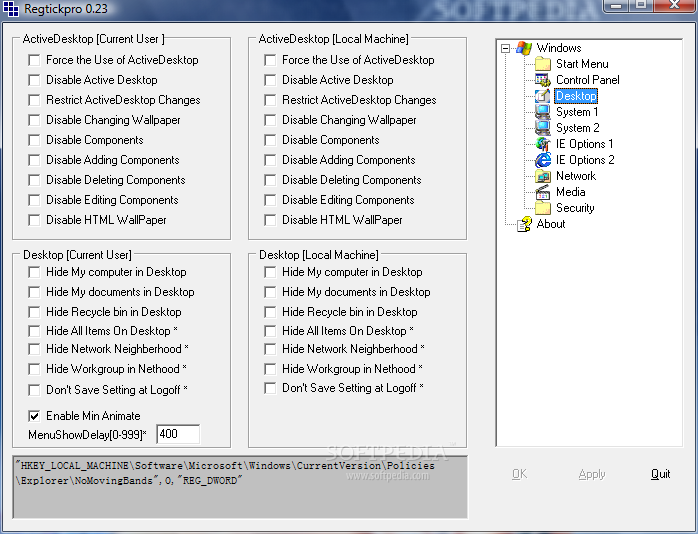Collapse the Windows tree node
The image size is (698, 534).
pyautogui.click(x=505, y=48)
